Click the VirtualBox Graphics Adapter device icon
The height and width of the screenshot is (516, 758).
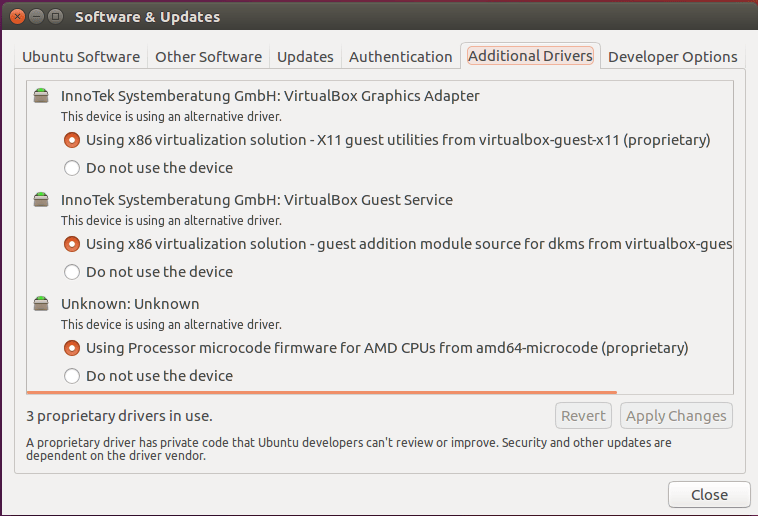(x=41, y=96)
